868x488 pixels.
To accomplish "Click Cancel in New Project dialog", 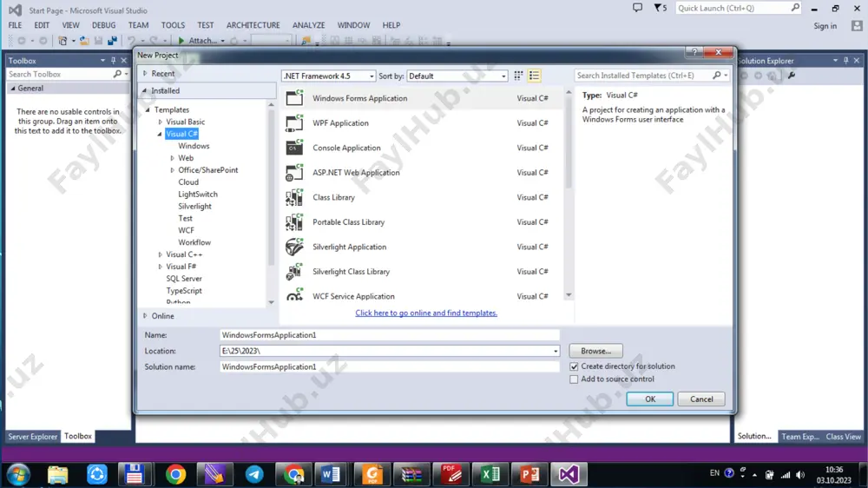I will click(701, 399).
